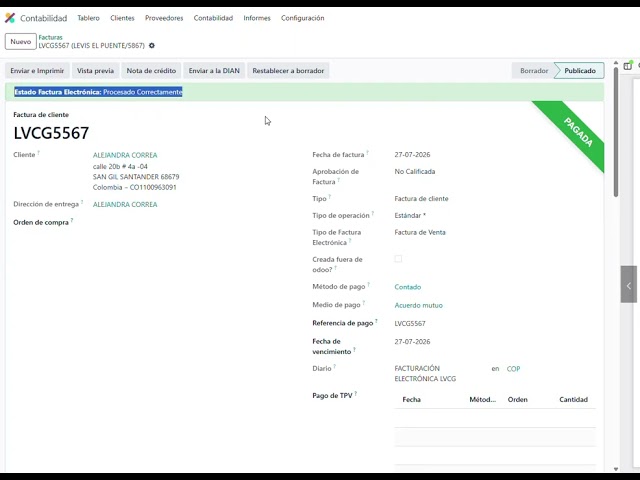Click the Cantidad column header in Pago de TPV

tap(573, 400)
